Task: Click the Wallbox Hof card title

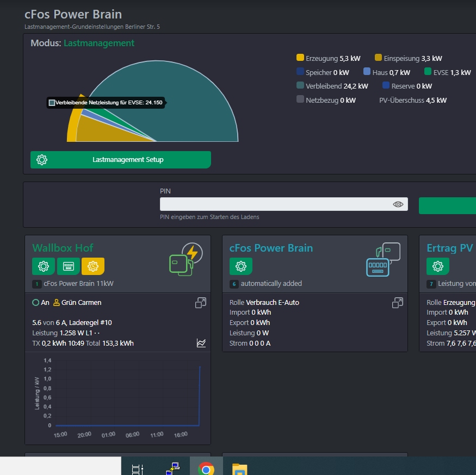Action: [x=63, y=248]
